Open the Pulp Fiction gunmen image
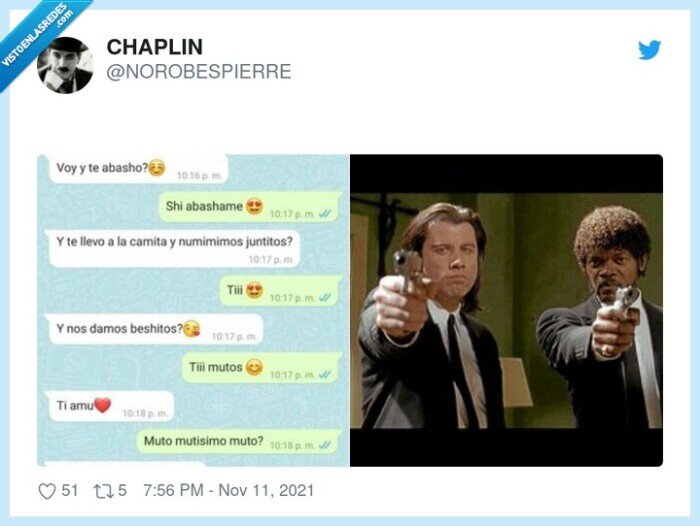 [x=506, y=310]
